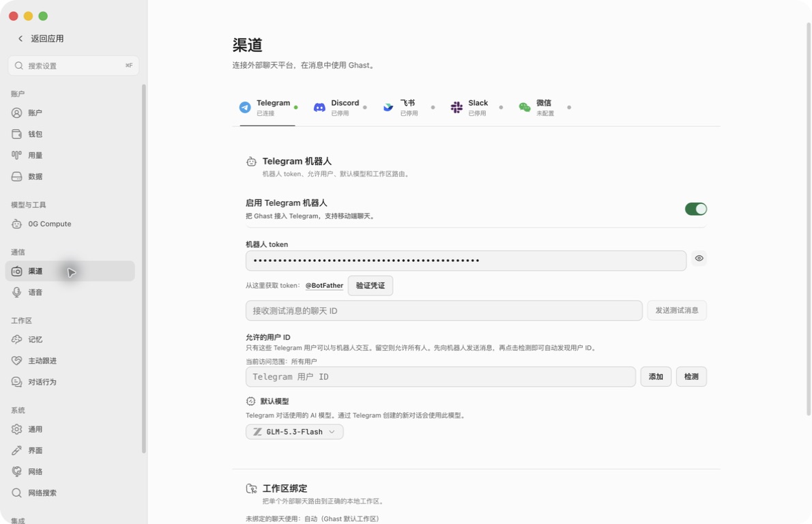This screenshot has height=524, width=812.
Task: Switch to the 飞书 channel tab
Action: pos(409,108)
